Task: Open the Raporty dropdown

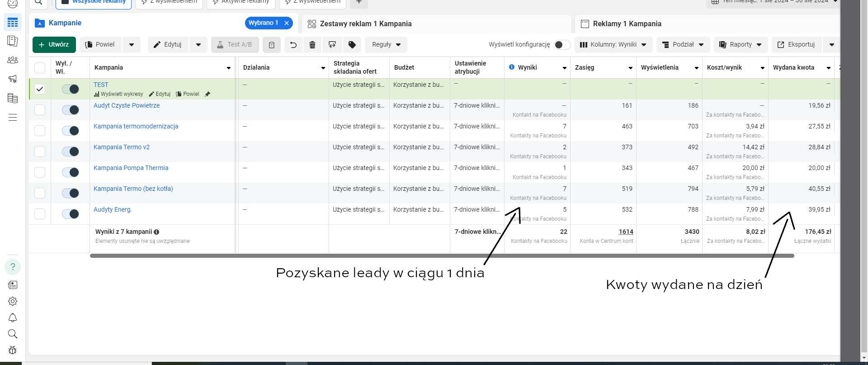Action: tap(741, 45)
